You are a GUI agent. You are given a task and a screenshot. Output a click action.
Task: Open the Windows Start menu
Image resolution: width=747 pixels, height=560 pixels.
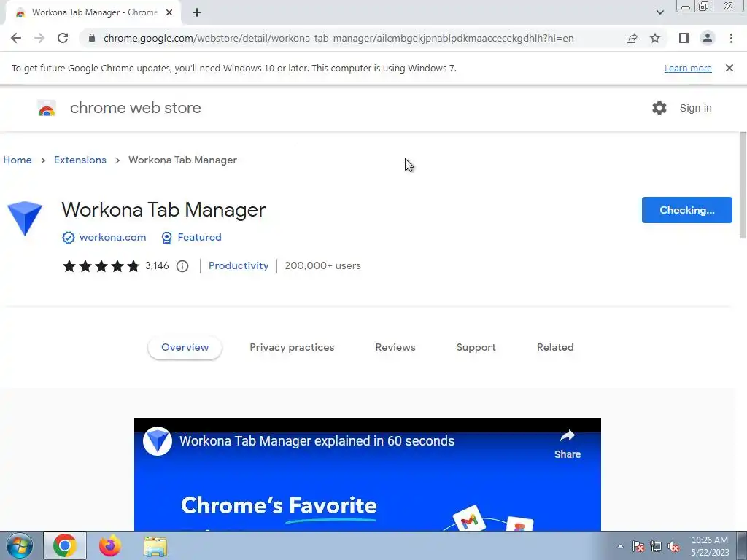[x=20, y=545]
